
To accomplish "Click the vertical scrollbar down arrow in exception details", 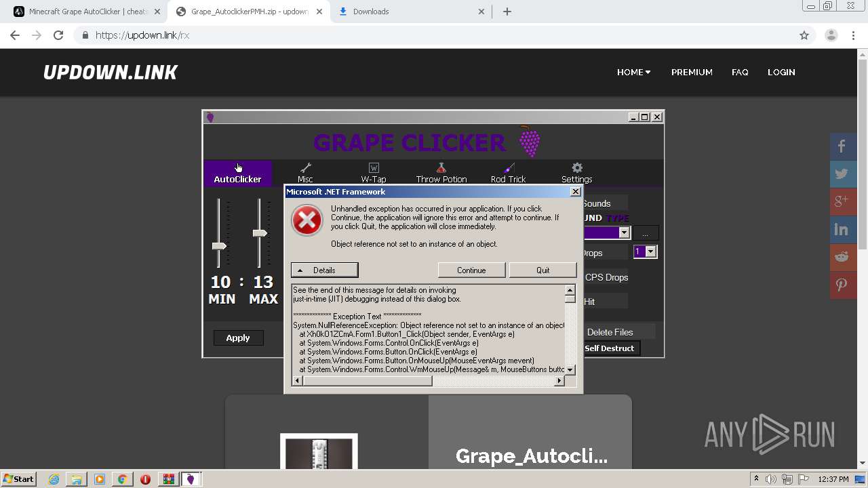I will pyautogui.click(x=570, y=369).
